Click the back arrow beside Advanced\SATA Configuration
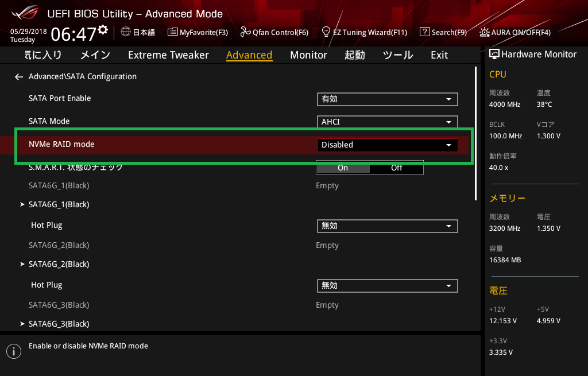The image size is (588, 376). tap(19, 77)
